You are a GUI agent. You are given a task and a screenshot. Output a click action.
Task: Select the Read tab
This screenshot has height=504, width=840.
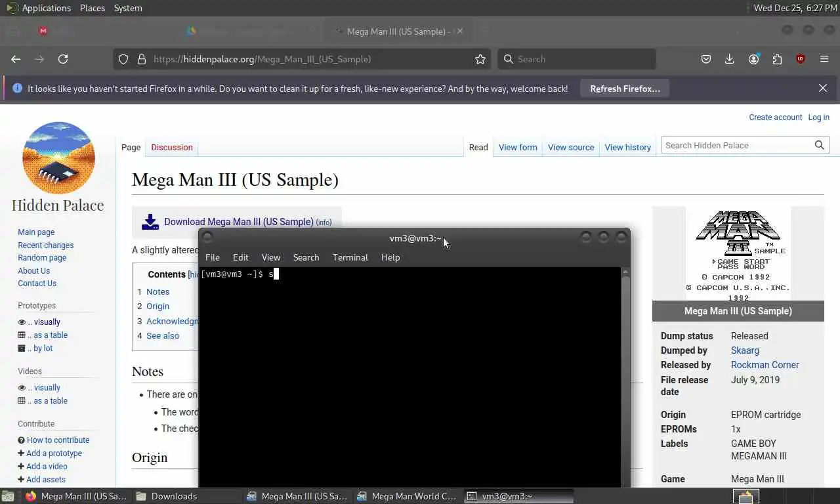(x=478, y=147)
